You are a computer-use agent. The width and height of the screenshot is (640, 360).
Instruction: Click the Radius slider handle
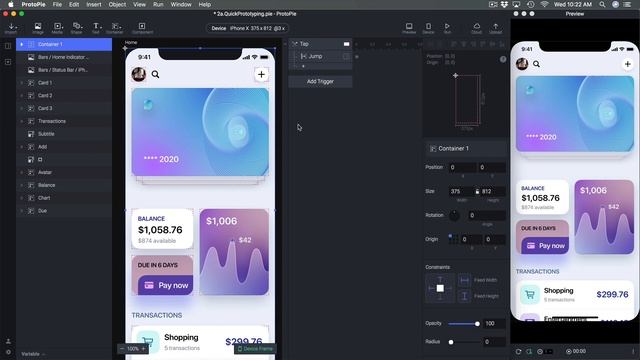click(x=451, y=342)
